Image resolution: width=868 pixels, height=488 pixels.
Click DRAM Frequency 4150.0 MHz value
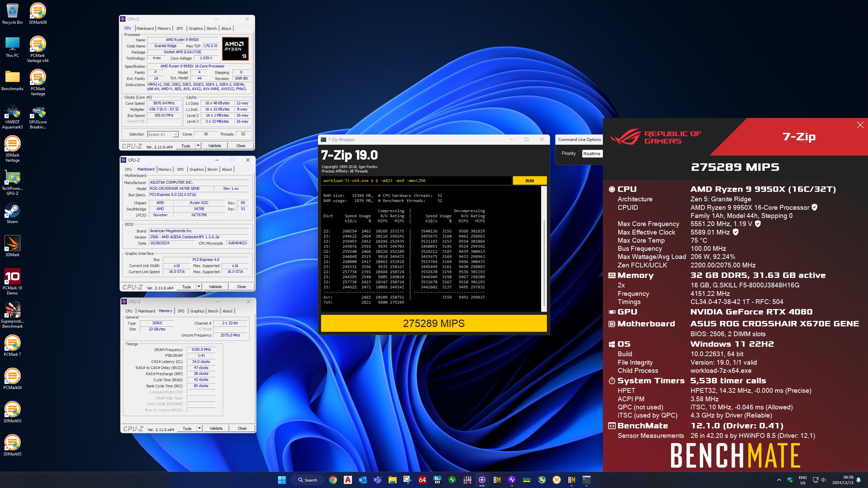(x=201, y=349)
